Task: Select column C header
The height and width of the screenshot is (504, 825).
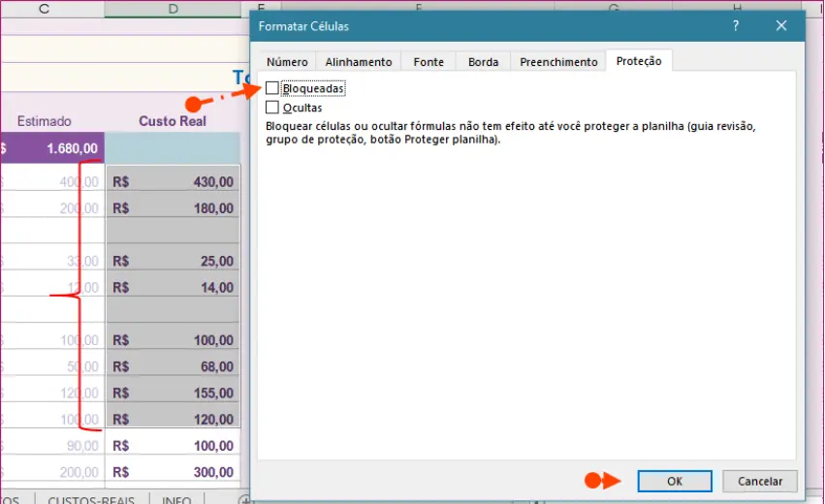Action: click(x=45, y=10)
